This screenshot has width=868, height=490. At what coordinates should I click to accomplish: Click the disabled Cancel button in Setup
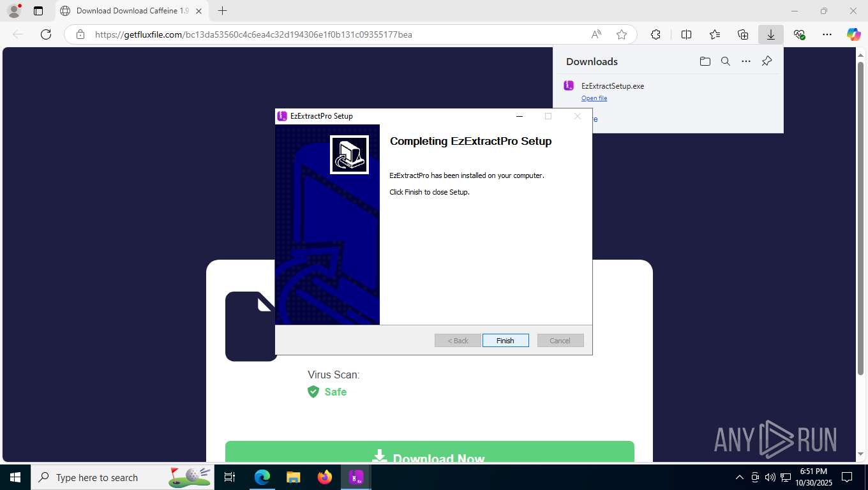560,341
